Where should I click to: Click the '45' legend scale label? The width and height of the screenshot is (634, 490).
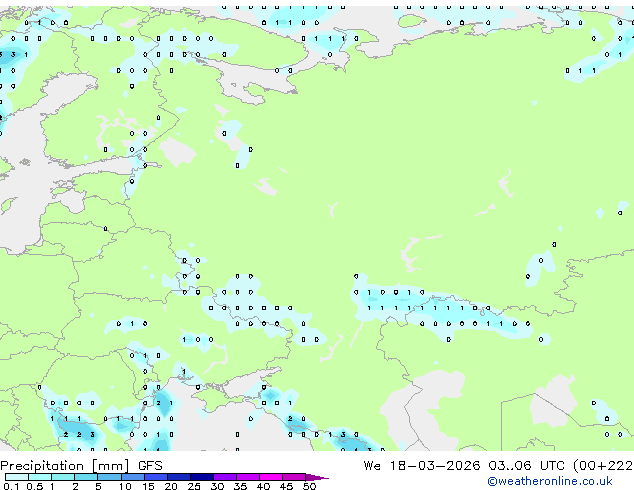coord(286,486)
